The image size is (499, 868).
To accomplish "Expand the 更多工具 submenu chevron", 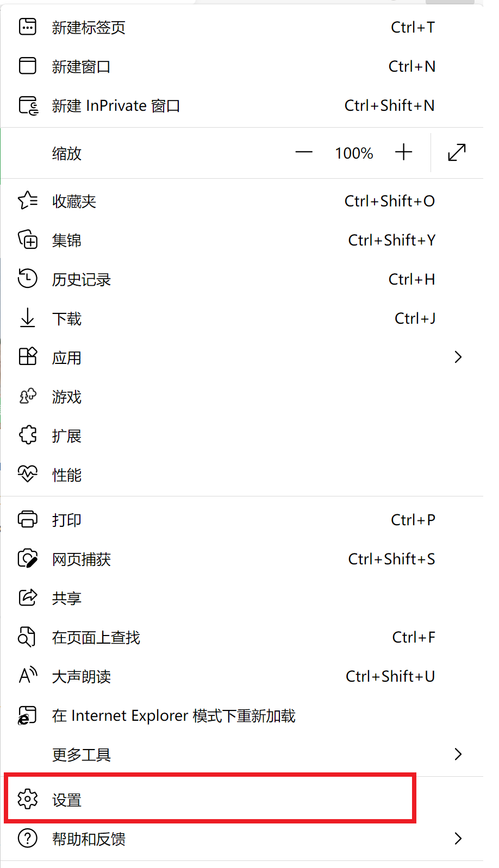I will tap(458, 754).
